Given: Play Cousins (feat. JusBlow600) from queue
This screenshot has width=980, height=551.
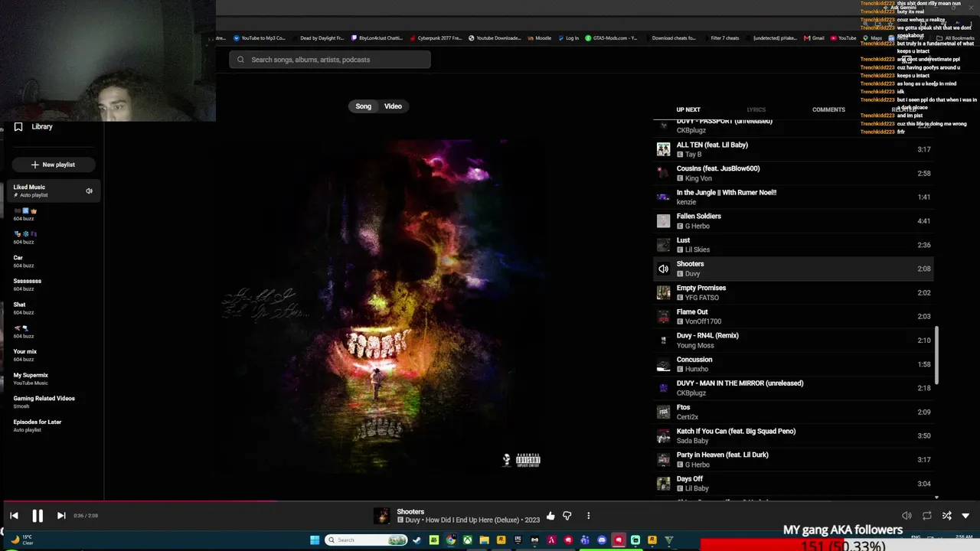Looking at the screenshot, I should (794, 173).
